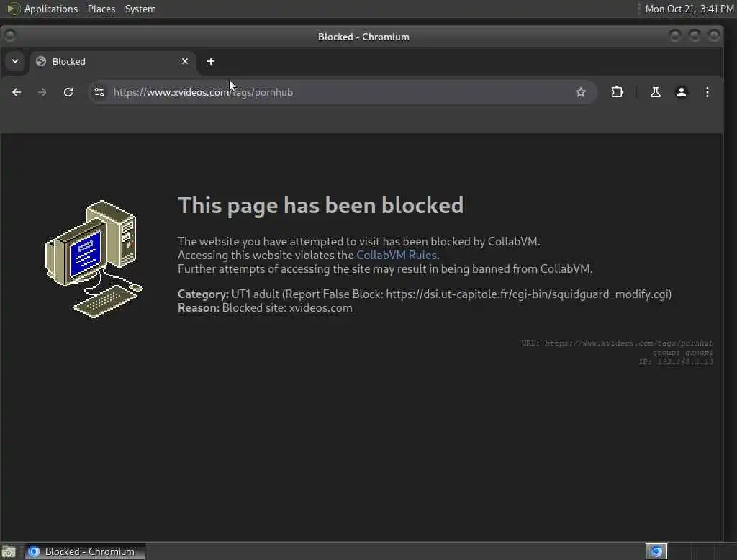Viewport: 737px width, 560px height.
Task: Open Chrome Labs flask icon
Action: pos(655,92)
